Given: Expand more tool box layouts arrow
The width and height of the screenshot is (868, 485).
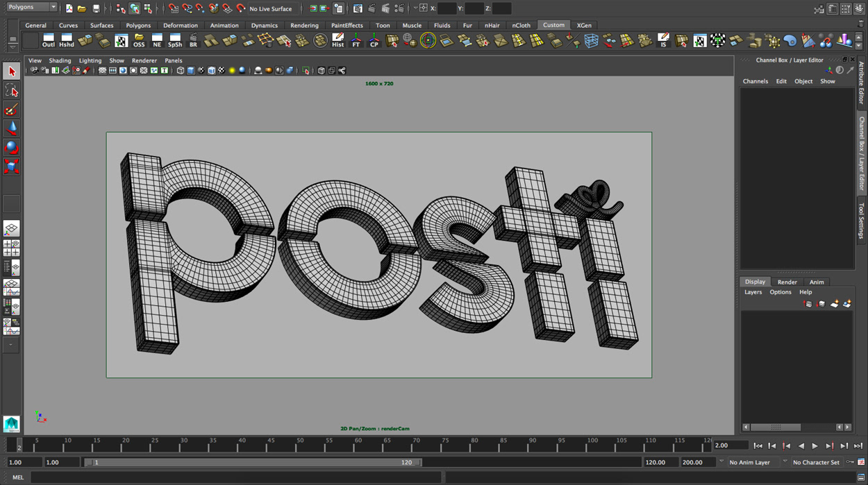Looking at the screenshot, I should (x=10, y=344).
